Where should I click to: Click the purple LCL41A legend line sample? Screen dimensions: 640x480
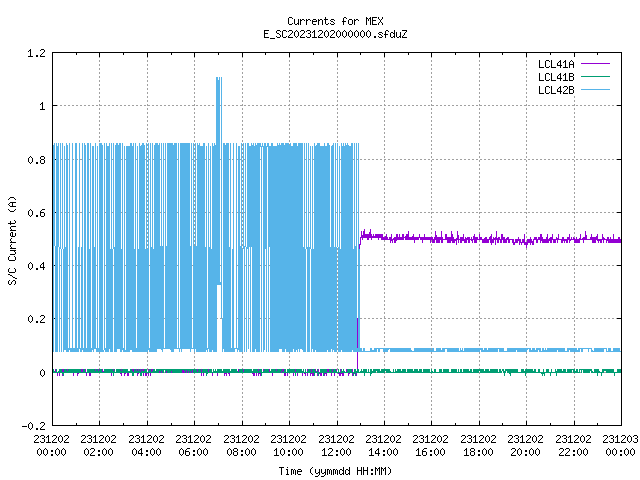595,64
